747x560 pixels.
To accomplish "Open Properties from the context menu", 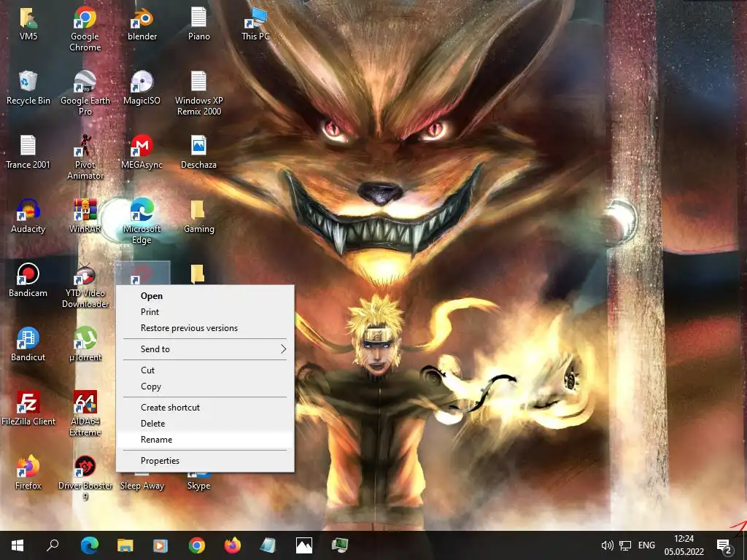I will tap(205, 461).
